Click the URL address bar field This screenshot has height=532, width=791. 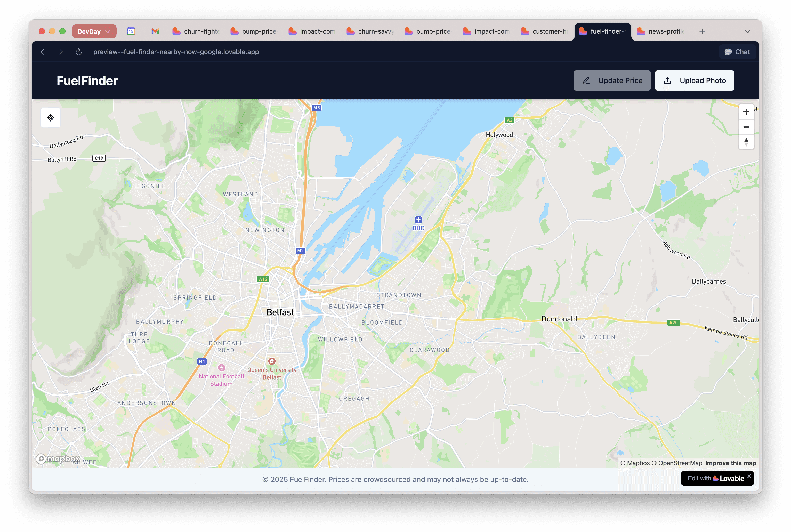click(x=176, y=52)
